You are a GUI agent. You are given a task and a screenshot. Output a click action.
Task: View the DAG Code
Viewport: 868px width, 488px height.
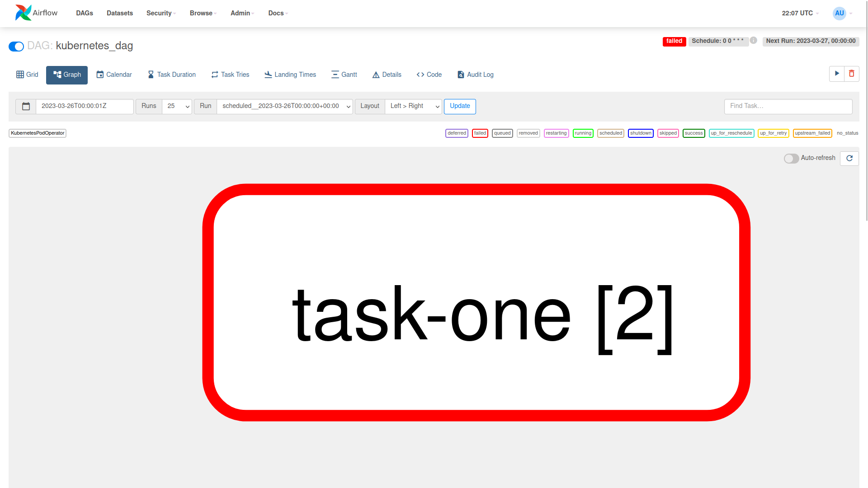click(429, 75)
